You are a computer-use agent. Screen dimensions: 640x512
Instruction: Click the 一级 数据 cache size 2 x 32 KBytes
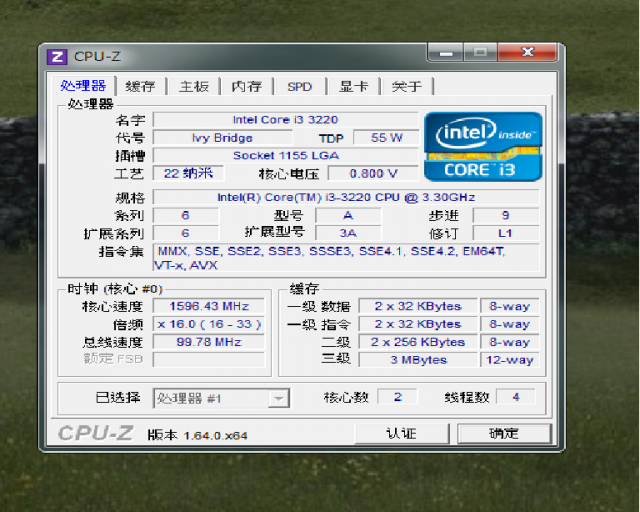pos(418,306)
